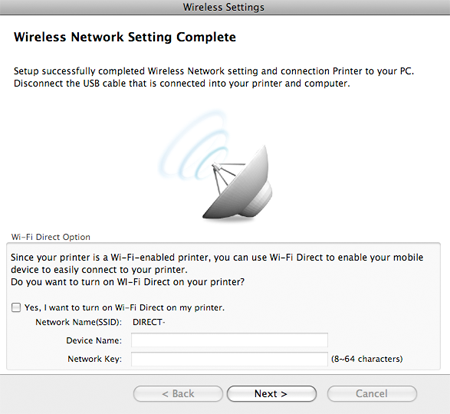Enable the Wi-Fi Direct checkbox
Screen dimensions: 450x414
[x=16, y=307]
